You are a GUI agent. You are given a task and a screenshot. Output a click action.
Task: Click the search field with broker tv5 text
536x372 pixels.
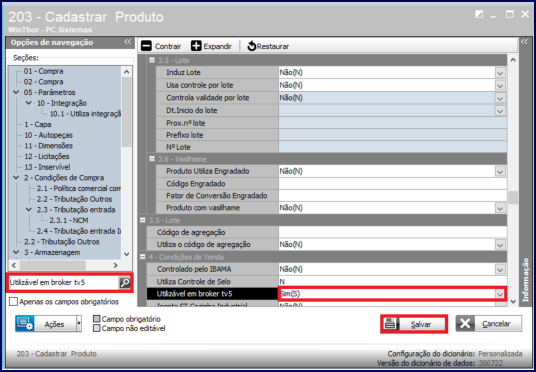point(63,282)
